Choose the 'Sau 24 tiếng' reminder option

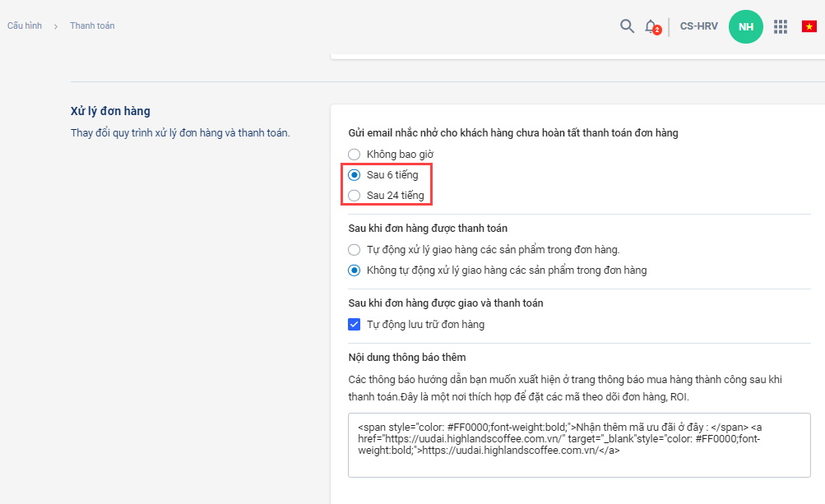click(x=355, y=196)
